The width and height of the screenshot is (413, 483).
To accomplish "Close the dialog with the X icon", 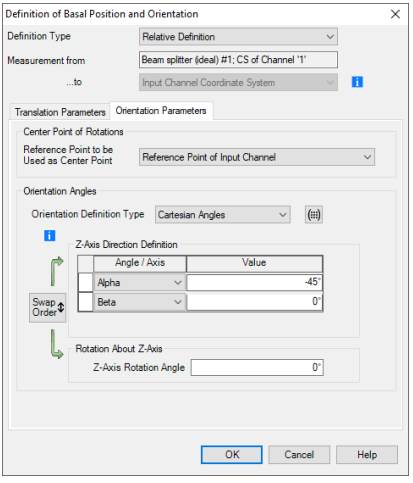I will tap(395, 14).
